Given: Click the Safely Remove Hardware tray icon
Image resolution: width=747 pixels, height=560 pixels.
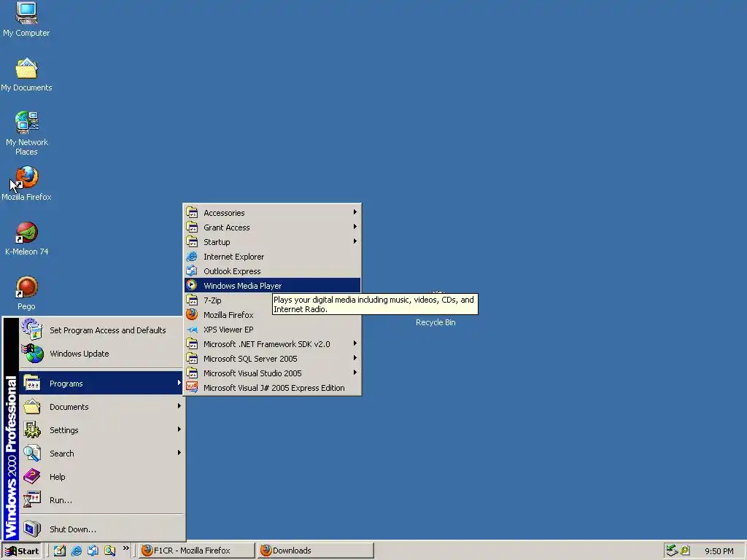Looking at the screenshot, I should pos(672,551).
